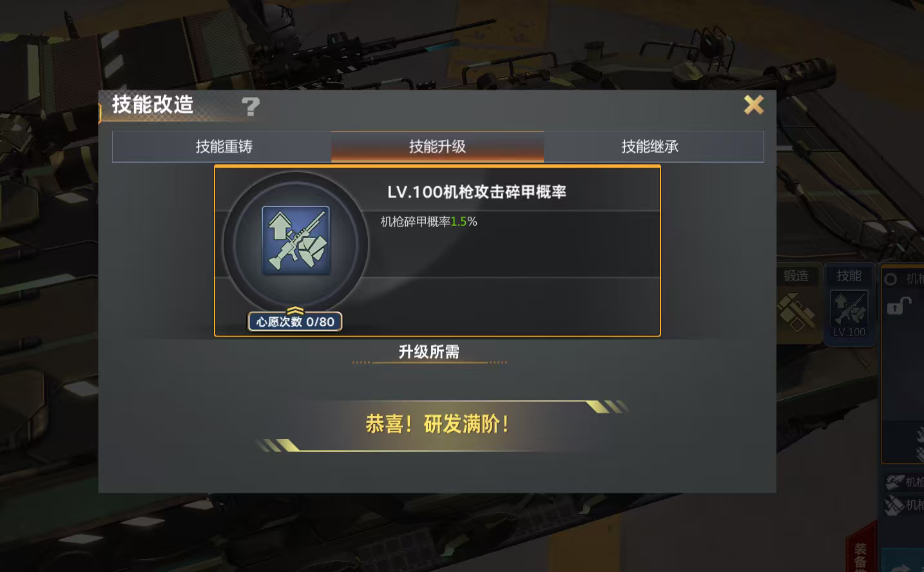Screen dimensions: 924x572
Task: Open the question mark help icon
Action: point(251,106)
